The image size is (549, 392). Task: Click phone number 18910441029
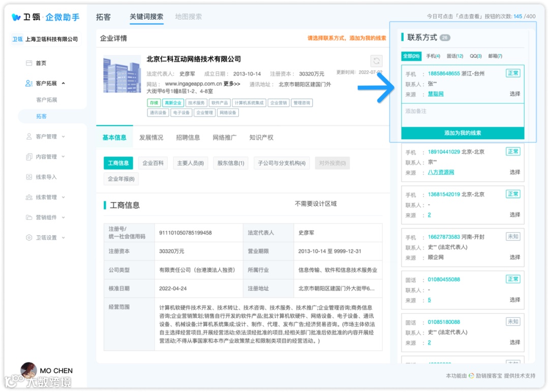click(x=444, y=152)
